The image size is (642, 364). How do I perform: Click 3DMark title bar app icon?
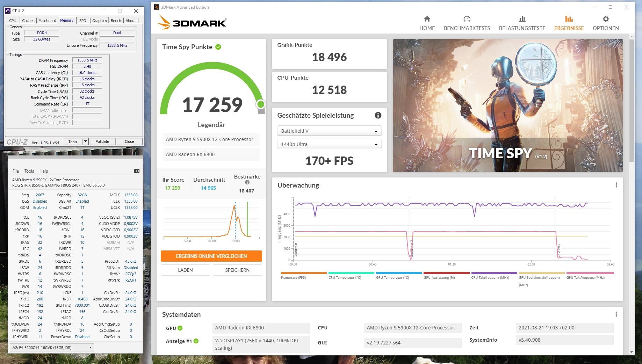(x=156, y=7)
